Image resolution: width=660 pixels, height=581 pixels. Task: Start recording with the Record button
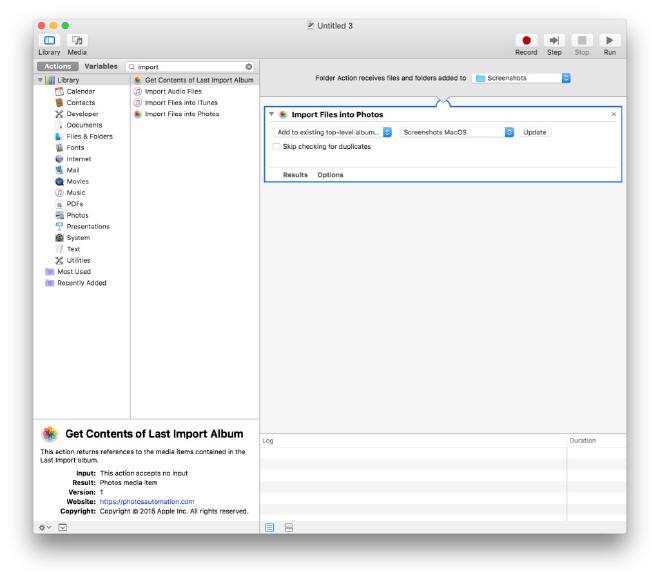(526, 40)
